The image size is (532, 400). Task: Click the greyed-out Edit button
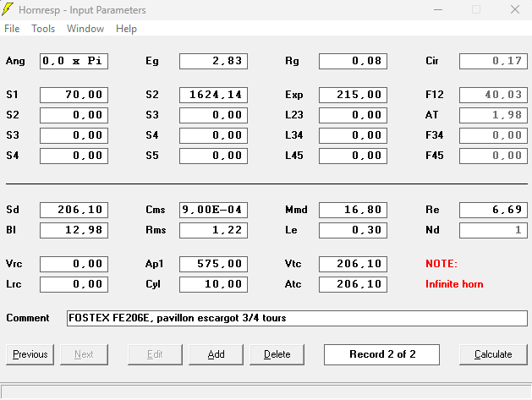[x=155, y=354]
